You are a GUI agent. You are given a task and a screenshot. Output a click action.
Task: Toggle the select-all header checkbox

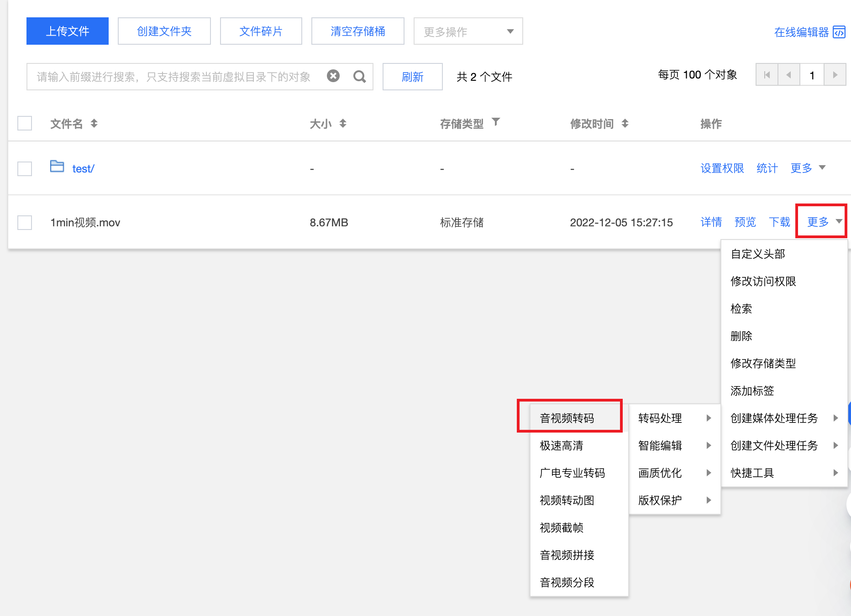(25, 123)
